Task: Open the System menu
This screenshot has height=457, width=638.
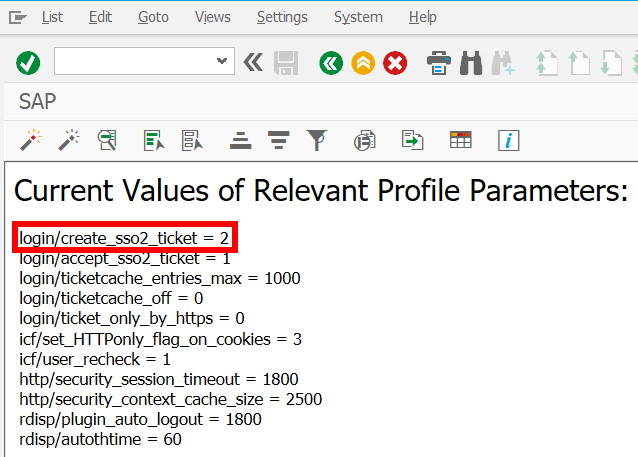Action: (x=358, y=17)
